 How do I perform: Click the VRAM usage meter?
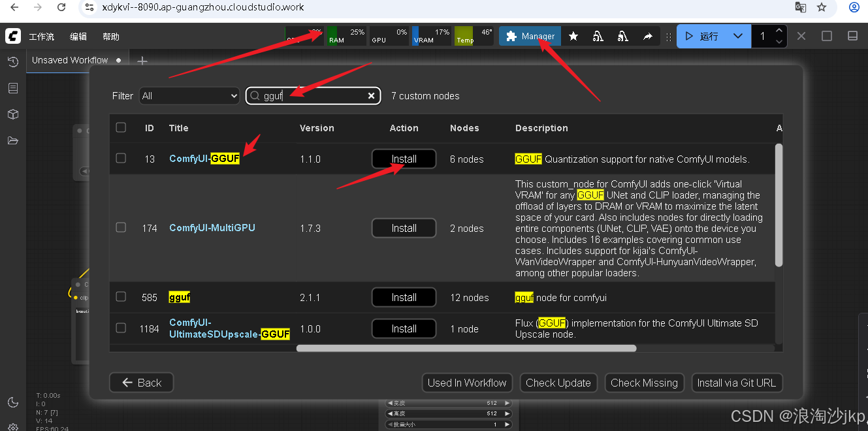pos(432,36)
